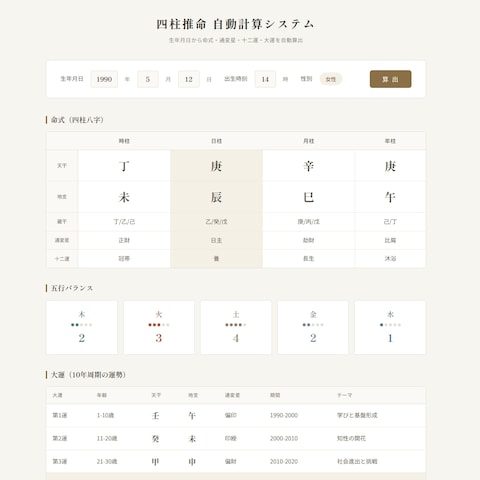Click the 大運 section heading

pyautogui.click(x=88, y=375)
